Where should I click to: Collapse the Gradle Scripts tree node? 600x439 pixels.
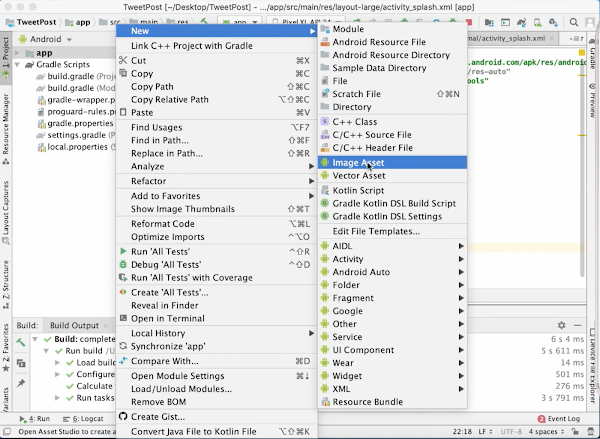point(17,65)
